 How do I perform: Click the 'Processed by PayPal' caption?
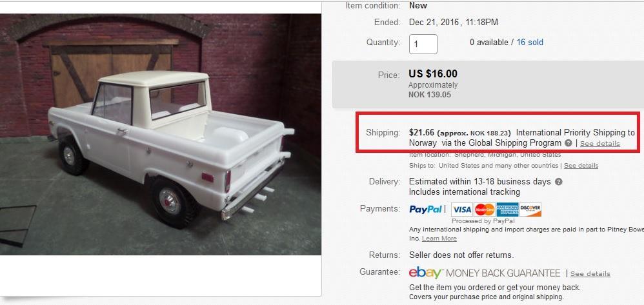click(476, 221)
